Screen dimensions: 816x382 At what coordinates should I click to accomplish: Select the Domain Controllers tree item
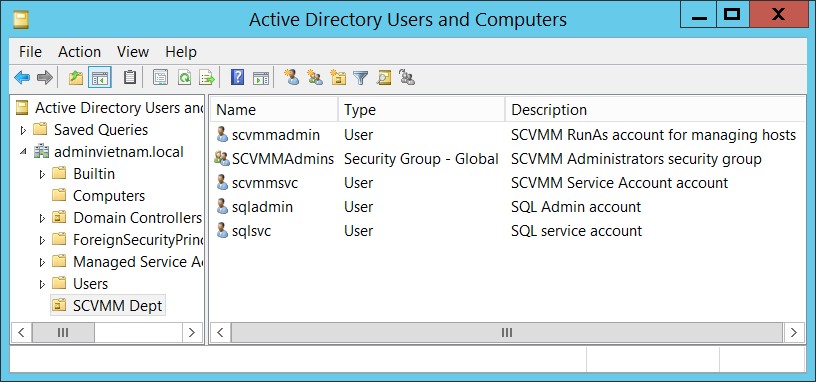(137, 218)
